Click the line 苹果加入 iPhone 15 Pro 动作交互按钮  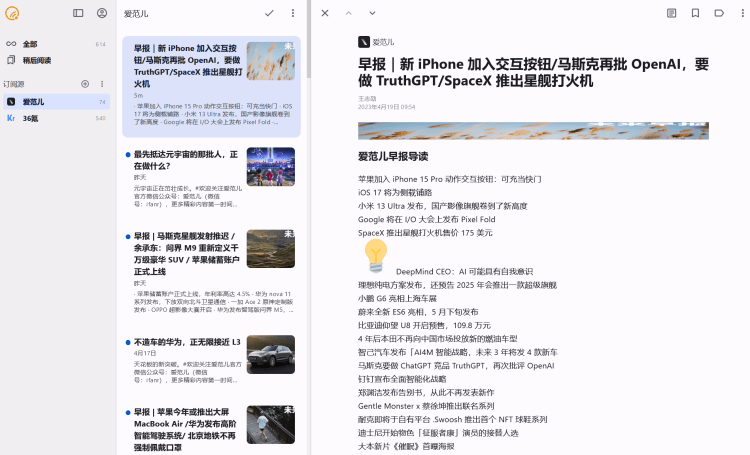tap(450, 179)
